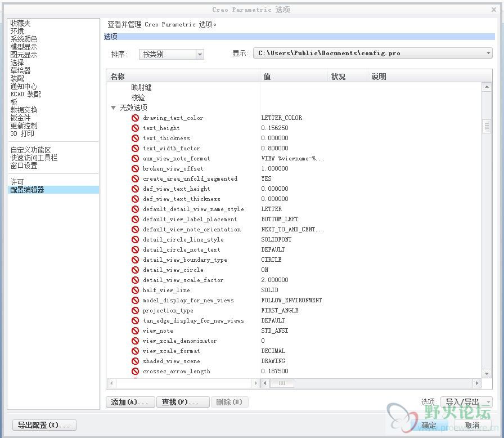Screen dimensions: 504x438
Task: Select the 映射键 tree row
Action: [141, 87]
